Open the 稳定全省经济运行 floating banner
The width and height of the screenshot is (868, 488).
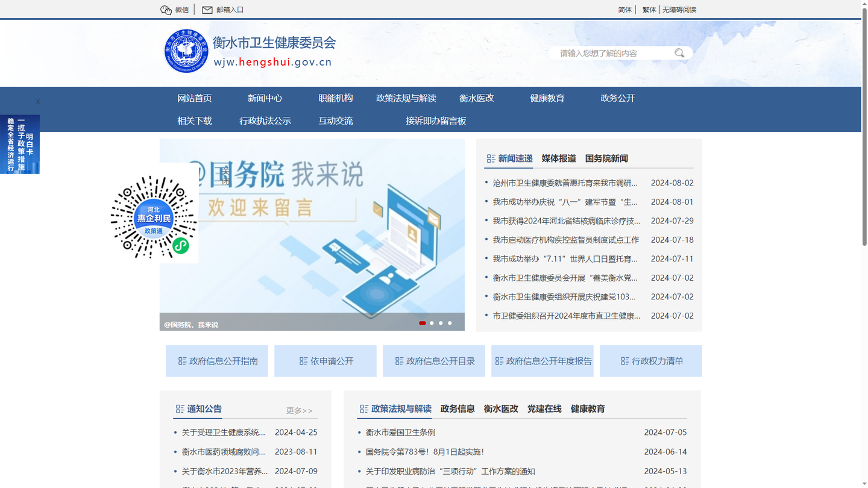20,145
